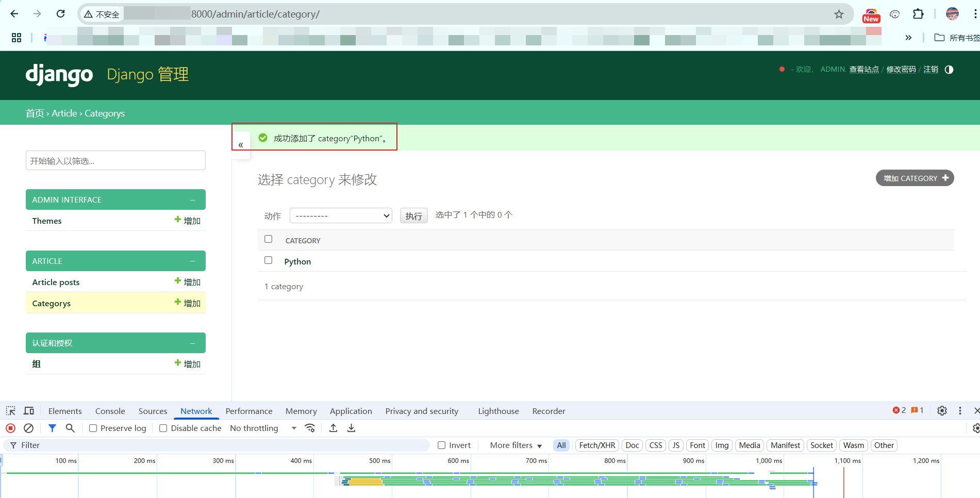Open DevTools settings gear
The image size is (980, 498).
[942, 411]
